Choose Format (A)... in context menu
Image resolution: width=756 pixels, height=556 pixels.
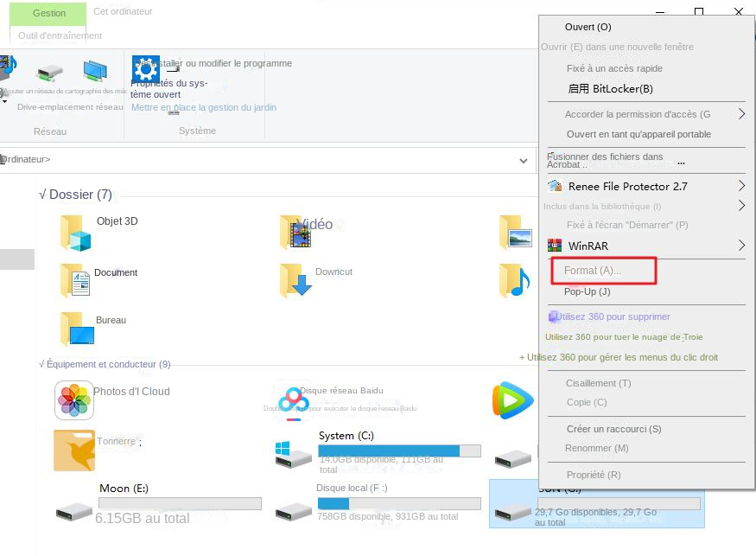point(593,272)
